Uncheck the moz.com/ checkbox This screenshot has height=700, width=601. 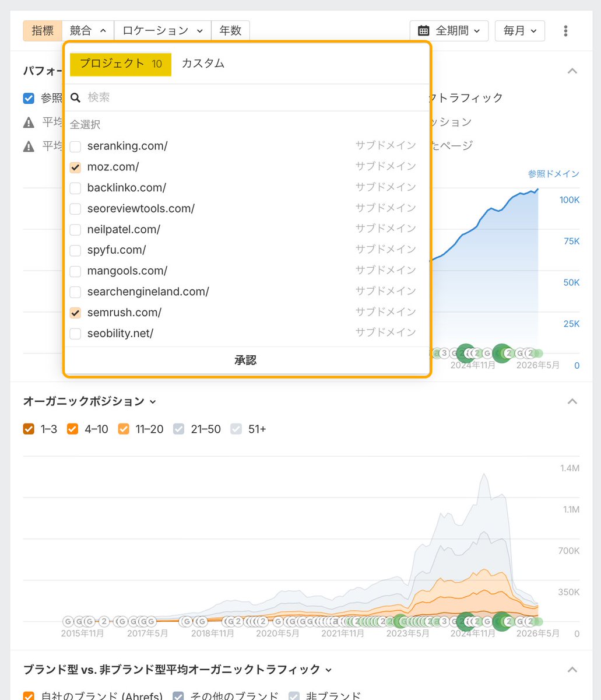tap(75, 167)
